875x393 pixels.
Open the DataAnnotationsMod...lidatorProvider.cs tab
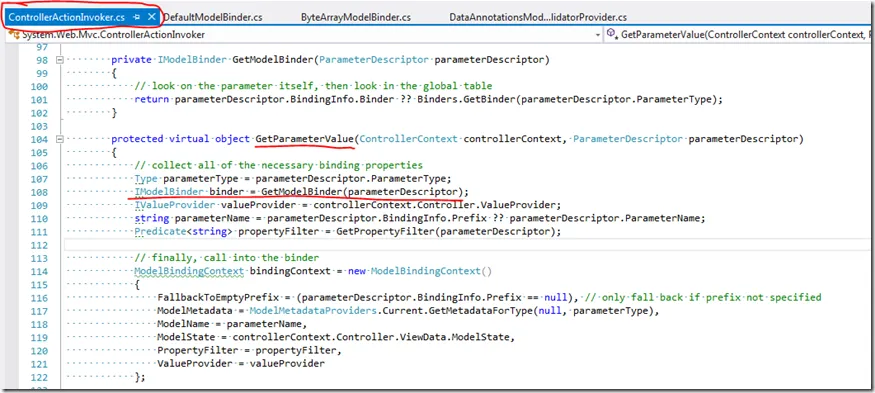[538, 17]
